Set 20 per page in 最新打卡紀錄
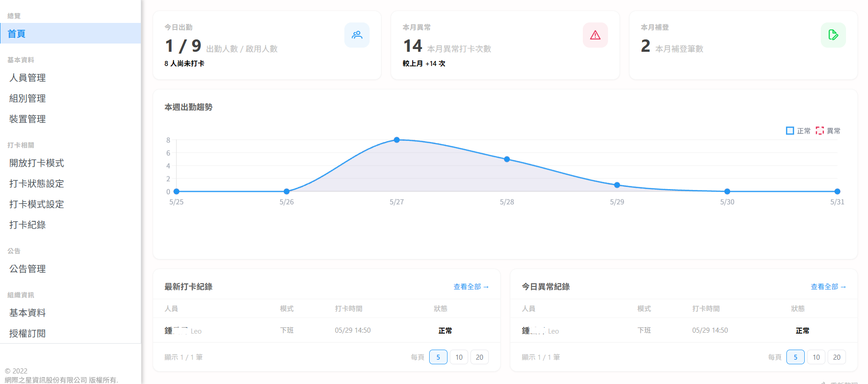 [x=480, y=357]
